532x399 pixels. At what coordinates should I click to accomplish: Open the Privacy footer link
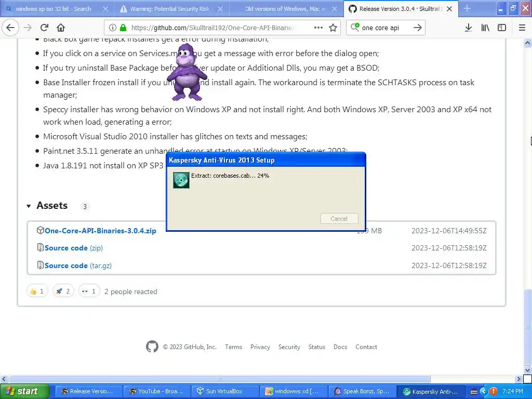click(260, 347)
